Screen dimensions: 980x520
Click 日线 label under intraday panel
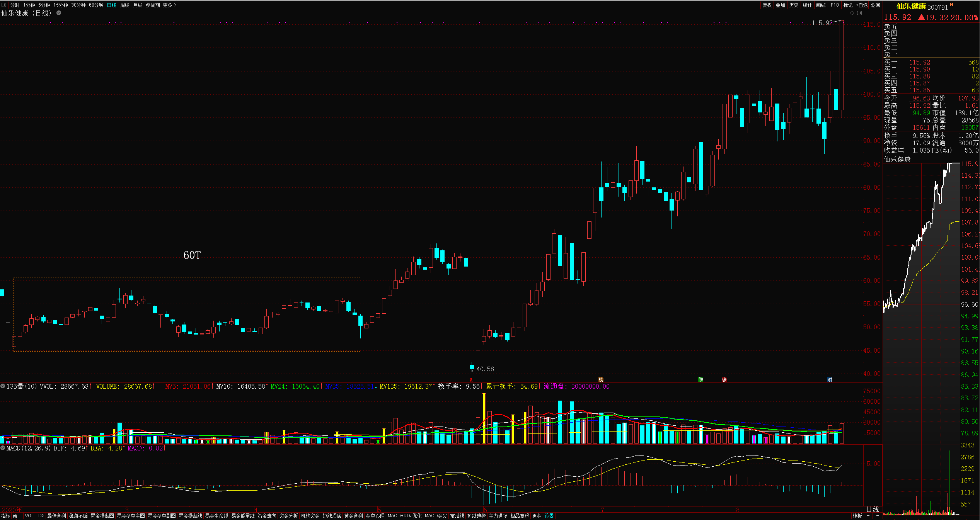coord(873,510)
